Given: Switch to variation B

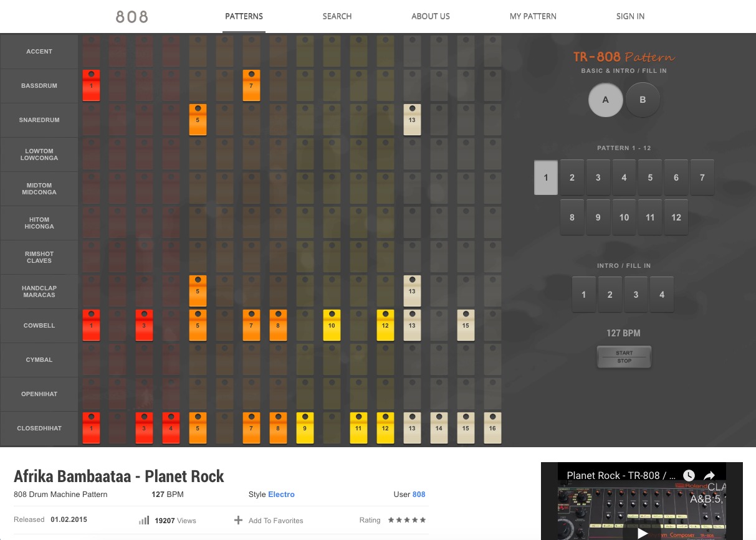Looking at the screenshot, I should 643,100.
